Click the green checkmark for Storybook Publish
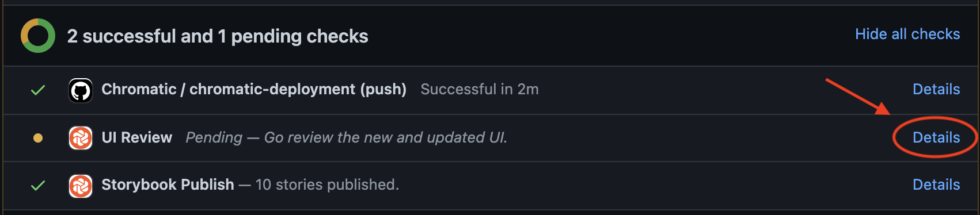This screenshot has height=215, width=980. click(x=38, y=186)
